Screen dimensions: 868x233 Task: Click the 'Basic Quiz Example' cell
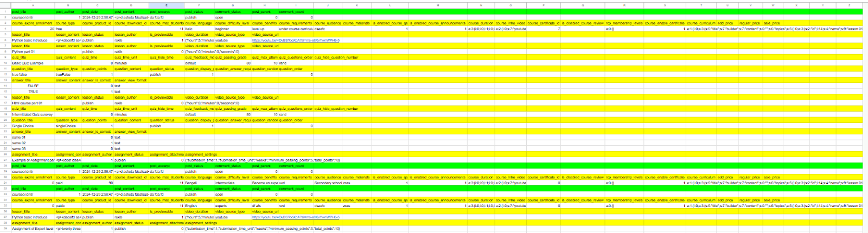(33, 63)
